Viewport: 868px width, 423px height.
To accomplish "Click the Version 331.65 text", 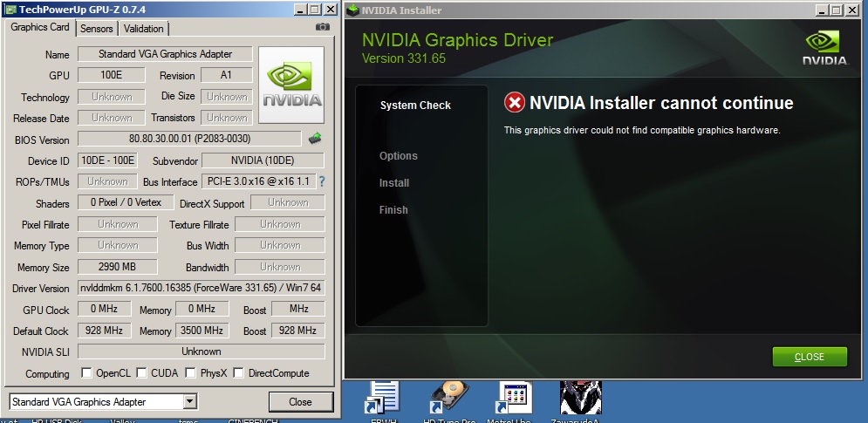I will [x=404, y=58].
